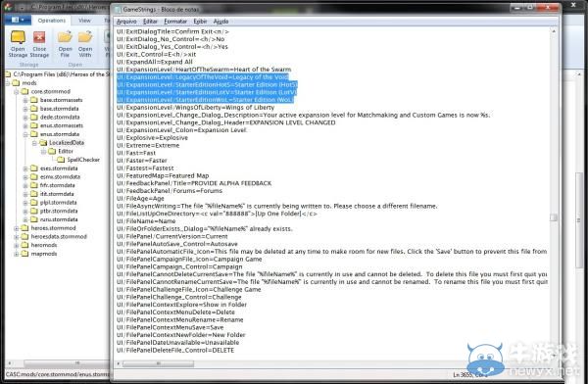Select frfr.stormdata folder icon
Viewport: 588px width, 384px height.
click(x=34, y=185)
